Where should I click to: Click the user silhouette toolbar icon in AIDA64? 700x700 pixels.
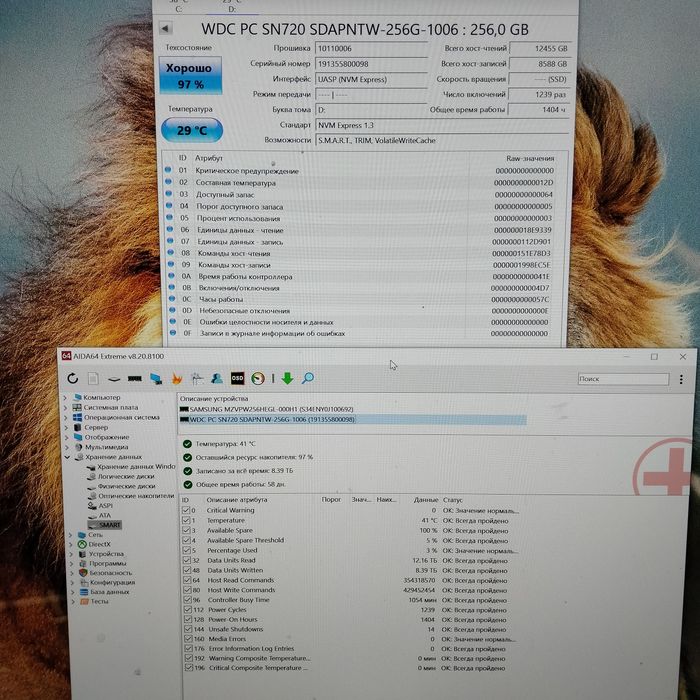pyautogui.click(x=217, y=379)
